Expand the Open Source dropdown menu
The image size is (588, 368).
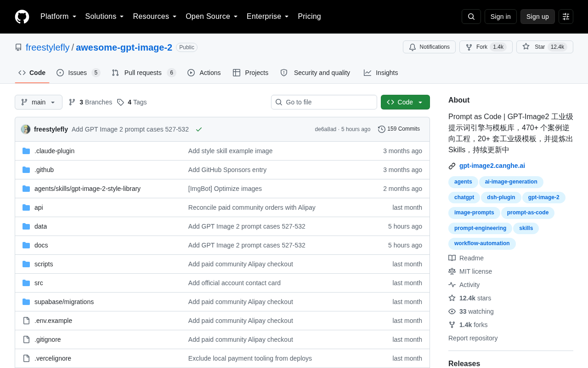(212, 17)
